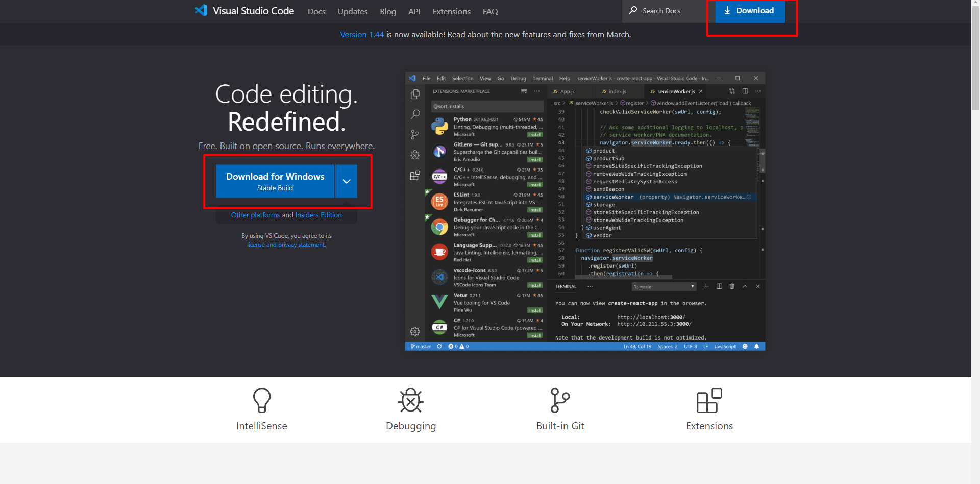Click Spaces: 2 in the status bar
Screen dimensions: 980x484
point(668,346)
